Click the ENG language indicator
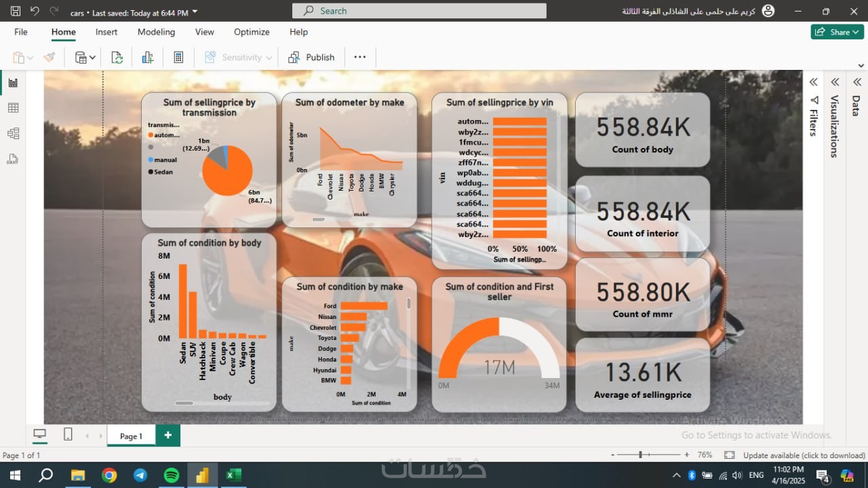 756,475
